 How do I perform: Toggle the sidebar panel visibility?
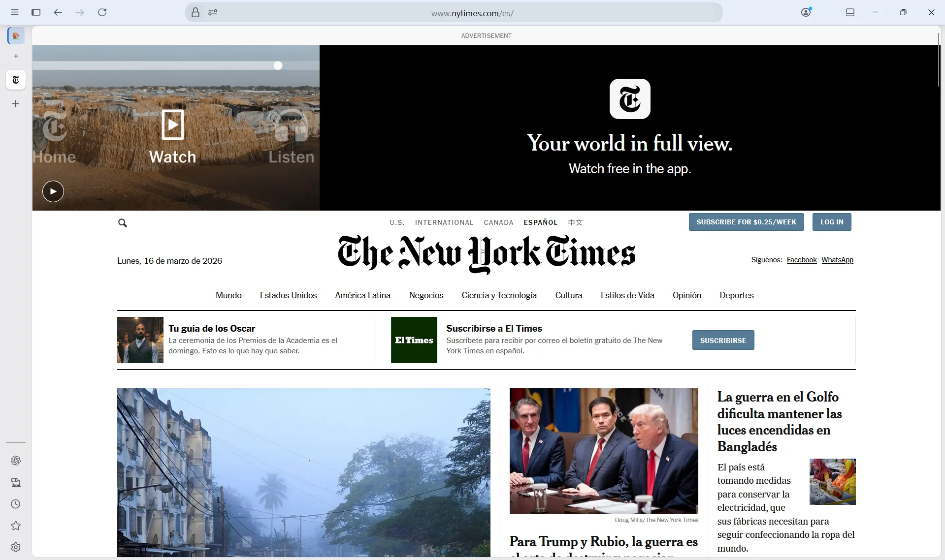click(x=36, y=12)
